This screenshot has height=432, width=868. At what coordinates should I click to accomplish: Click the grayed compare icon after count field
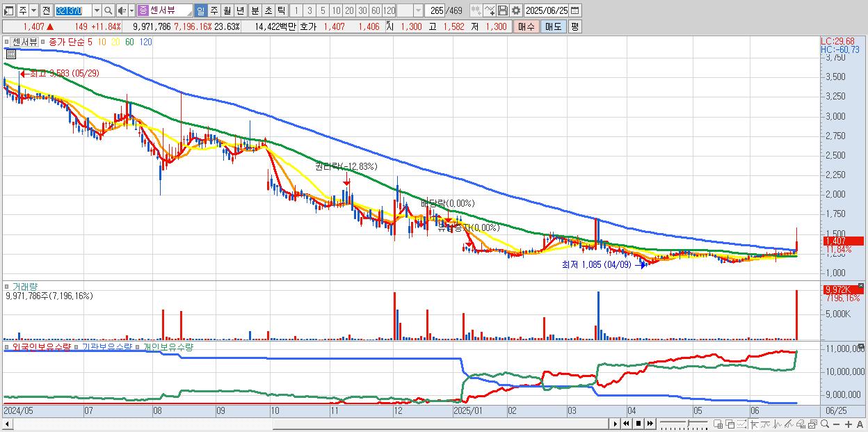click(476, 10)
